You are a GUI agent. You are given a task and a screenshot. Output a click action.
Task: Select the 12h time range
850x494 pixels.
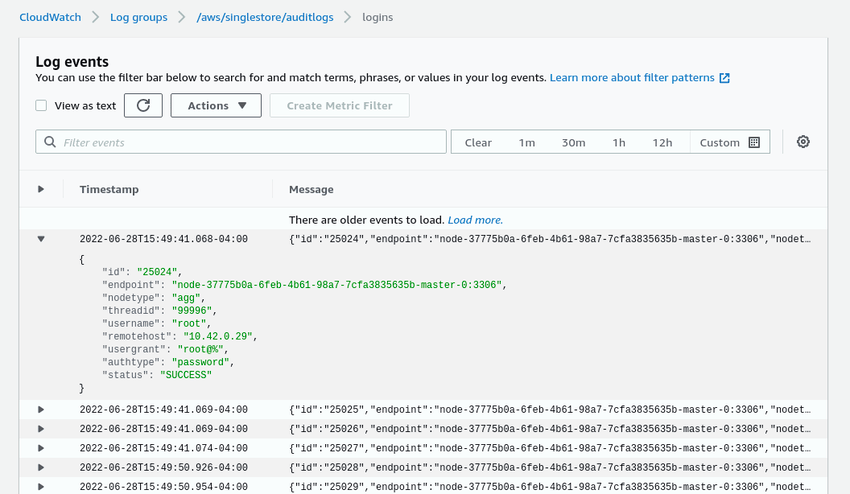pos(662,143)
